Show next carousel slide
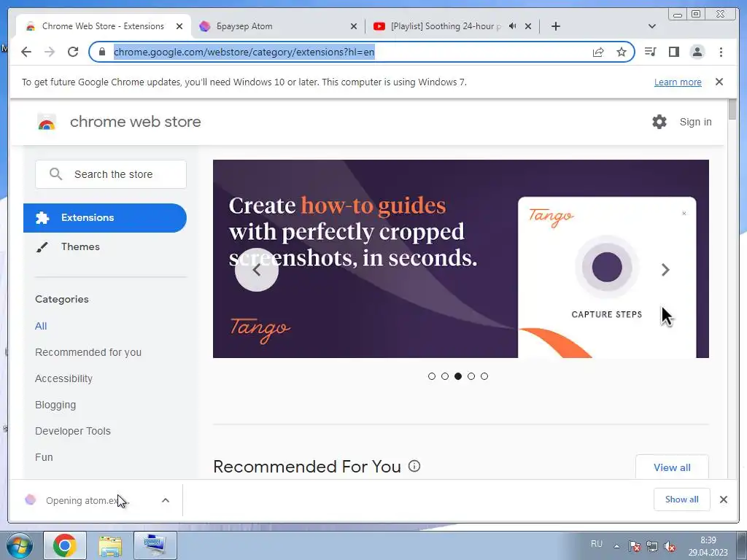This screenshot has height=560, width=747. (665, 270)
